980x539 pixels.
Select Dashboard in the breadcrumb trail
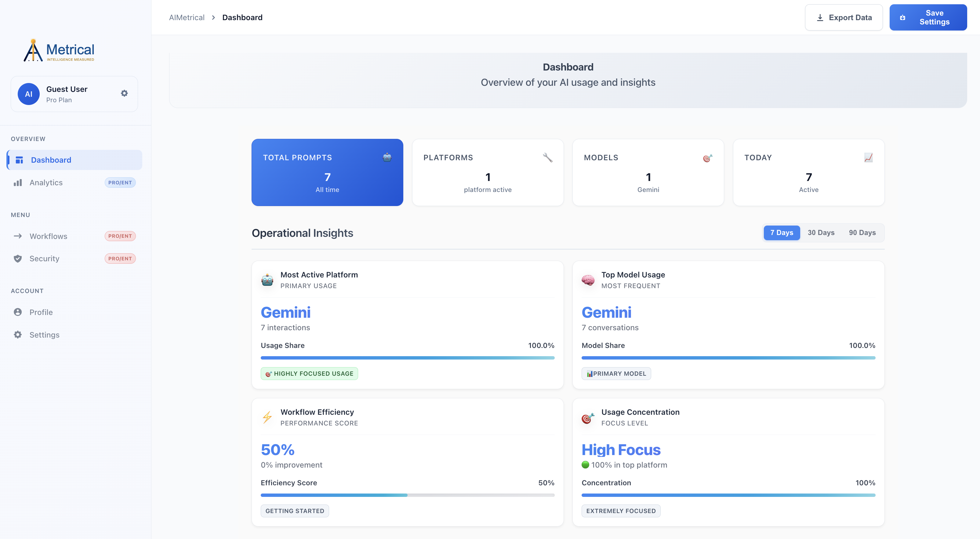coord(242,17)
